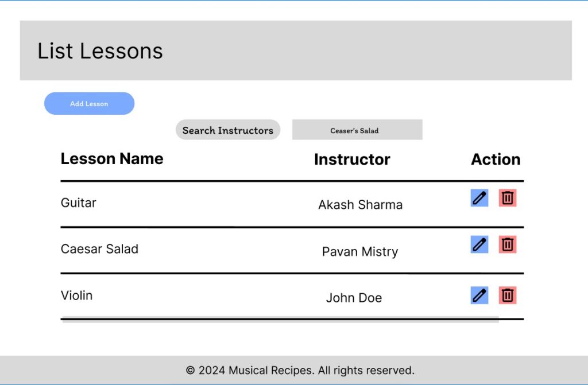Edit the Caesar Salad lesson entry
This screenshot has width=588, height=385.
point(478,244)
